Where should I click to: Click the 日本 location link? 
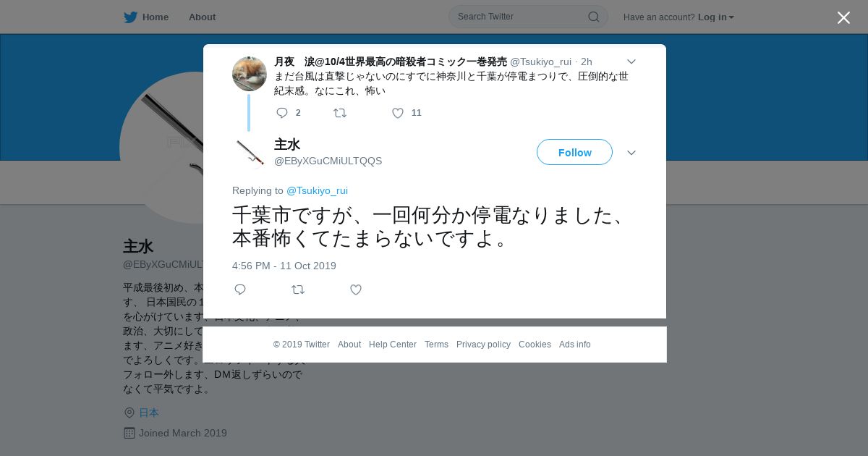(x=149, y=413)
